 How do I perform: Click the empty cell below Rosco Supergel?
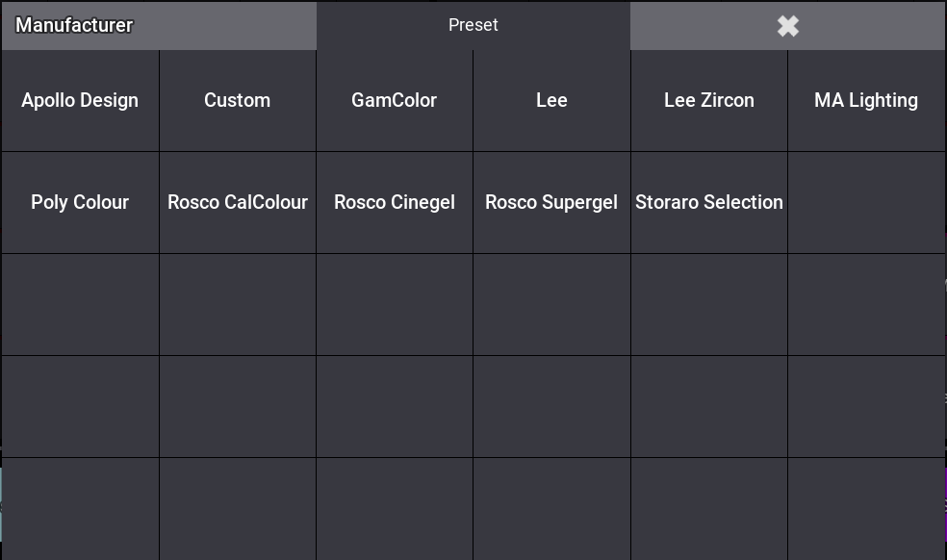551,305
